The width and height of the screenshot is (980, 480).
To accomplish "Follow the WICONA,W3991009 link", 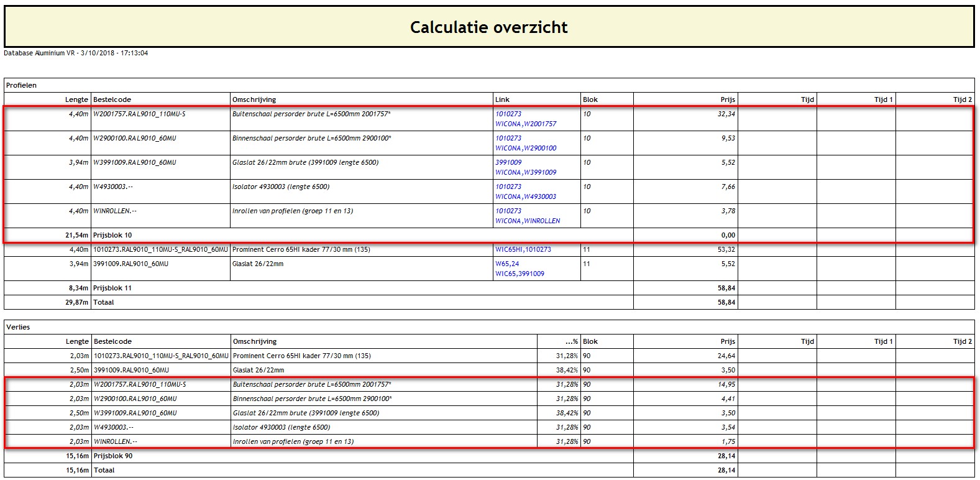I will (x=526, y=172).
